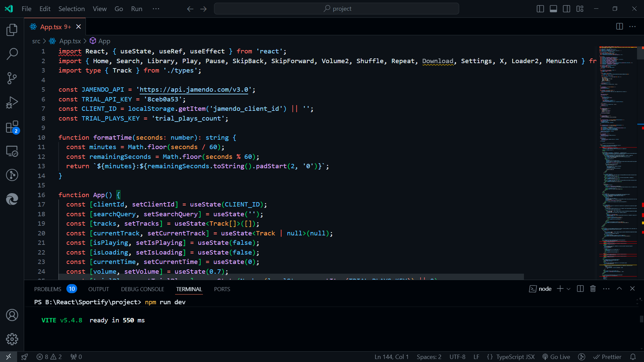Kill the terminal with trash icon
The image size is (644, 362).
coord(593,289)
